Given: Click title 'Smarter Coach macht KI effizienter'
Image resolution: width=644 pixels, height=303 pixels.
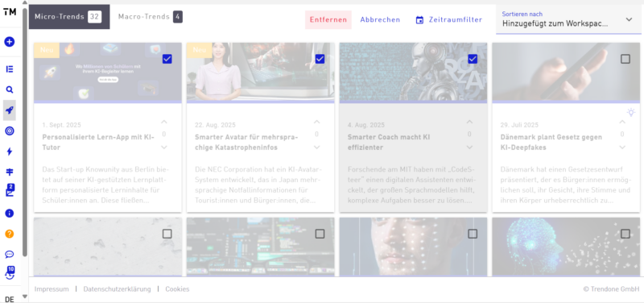Looking at the screenshot, I should click(389, 142).
